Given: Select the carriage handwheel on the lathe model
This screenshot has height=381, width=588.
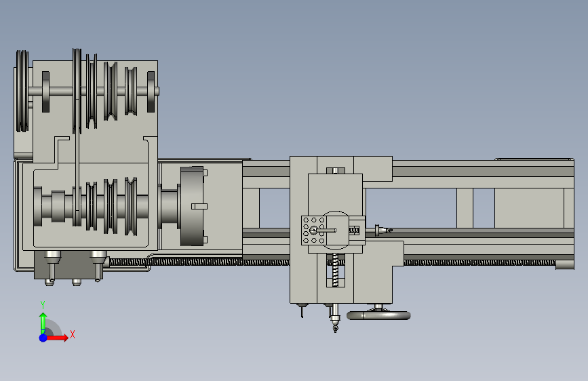Looking at the screenshot, I should click(x=378, y=315).
